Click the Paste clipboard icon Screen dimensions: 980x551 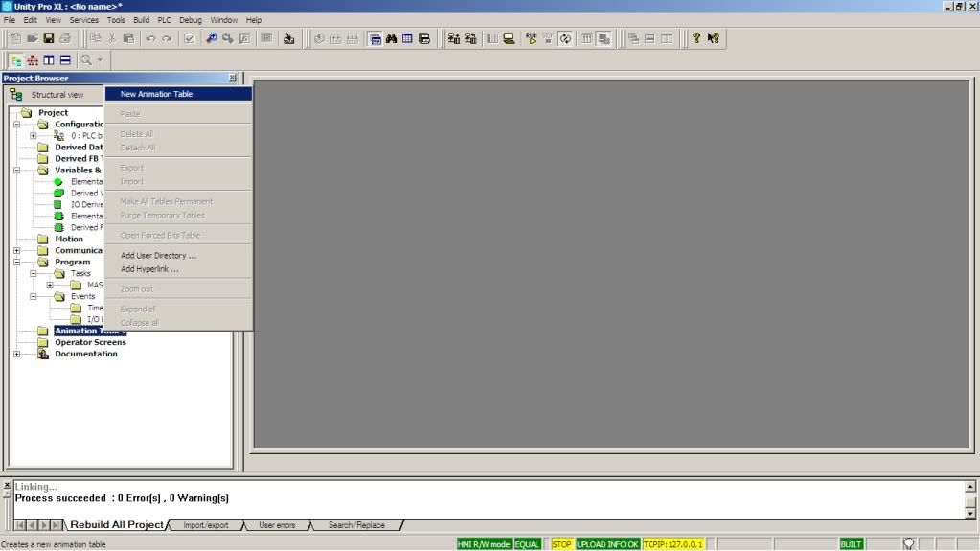[x=128, y=38]
